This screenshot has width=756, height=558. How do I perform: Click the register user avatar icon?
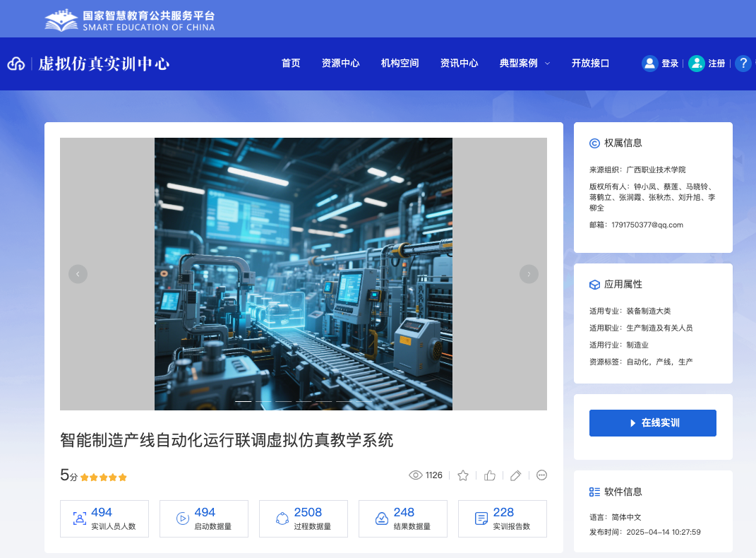point(697,64)
